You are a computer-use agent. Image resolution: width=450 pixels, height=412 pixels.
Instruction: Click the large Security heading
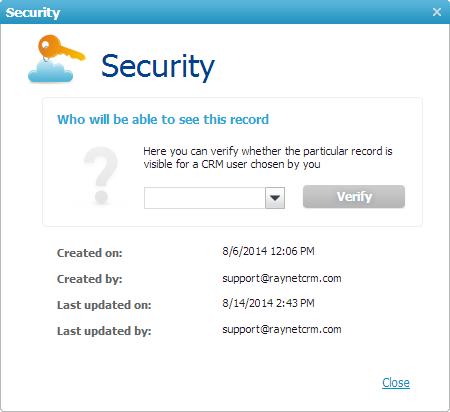point(158,67)
